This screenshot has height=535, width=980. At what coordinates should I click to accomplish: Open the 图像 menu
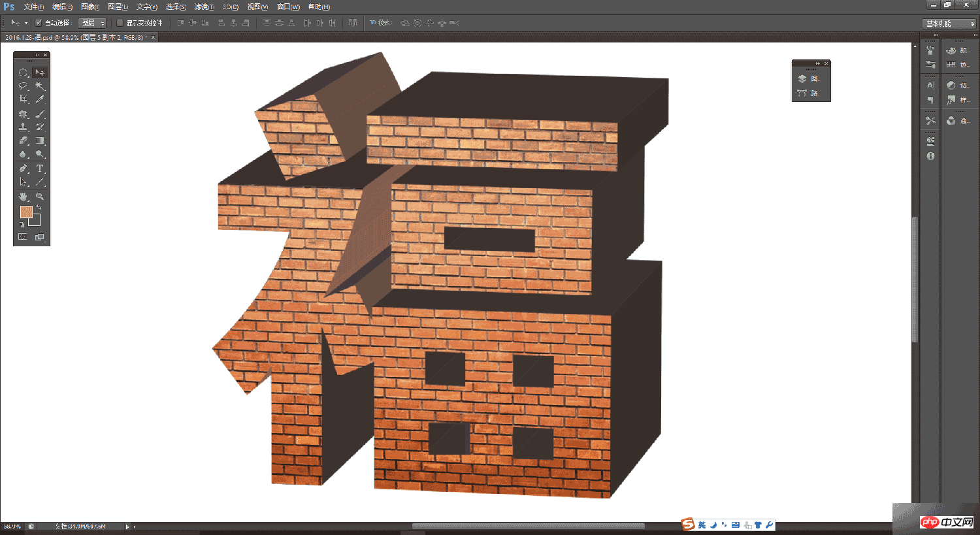click(x=90, y=7)
